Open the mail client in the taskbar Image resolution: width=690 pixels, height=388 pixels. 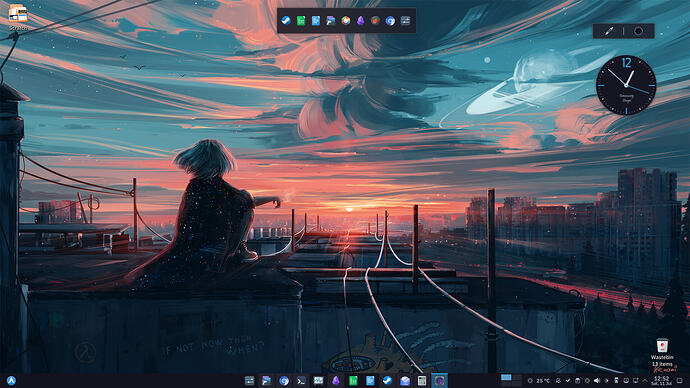coord(405,381)
